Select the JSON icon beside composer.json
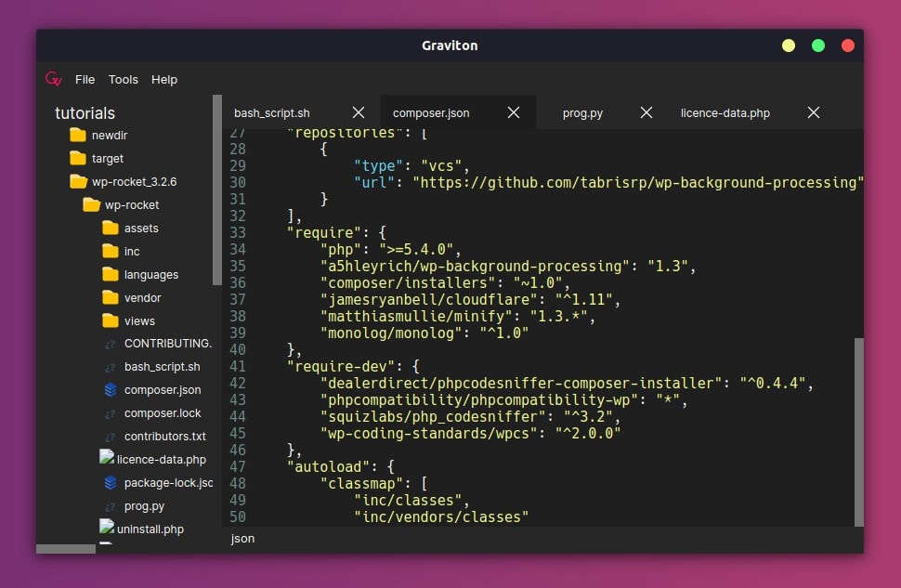This screenshot has height=588, width=901. tap(111, 389)
